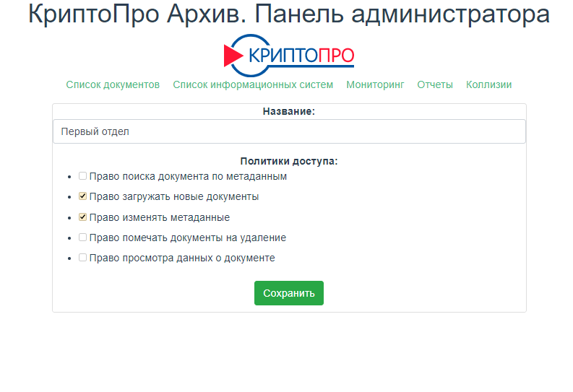Viewport: 573px width, 392px height.
Task: Click the КриптоПро logo image
Action: [289, 56]
